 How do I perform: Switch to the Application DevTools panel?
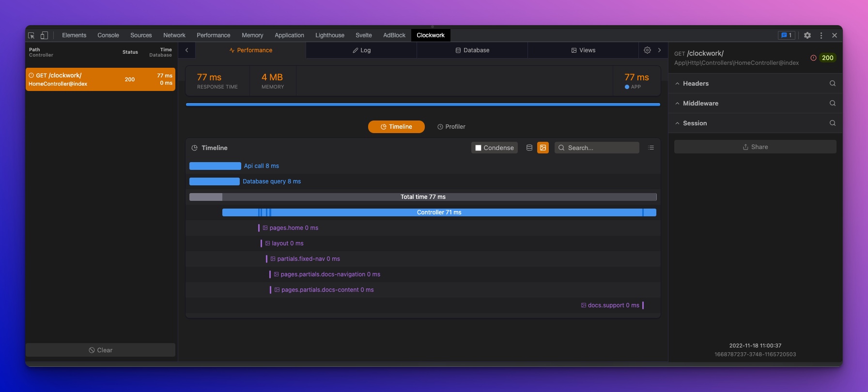coord(289,35)
